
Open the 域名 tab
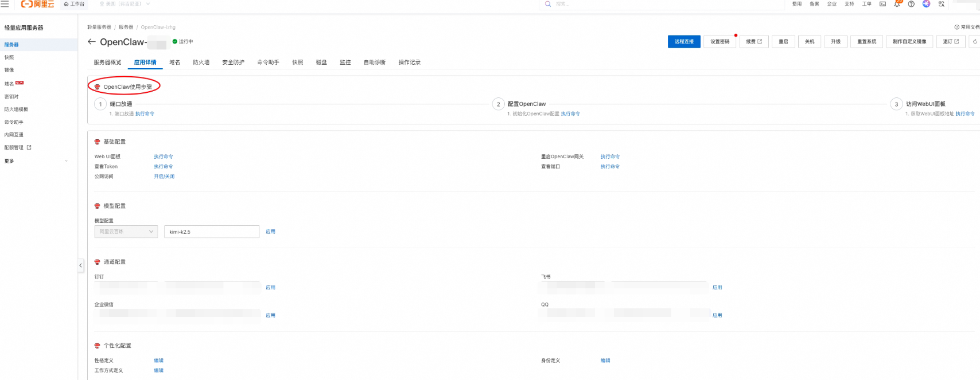click(x=175, y=62)
